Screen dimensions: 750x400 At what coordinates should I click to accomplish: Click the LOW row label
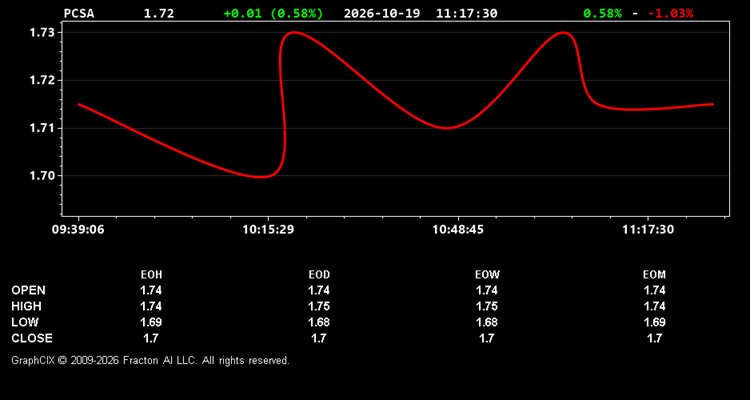(x=25, y=322)
